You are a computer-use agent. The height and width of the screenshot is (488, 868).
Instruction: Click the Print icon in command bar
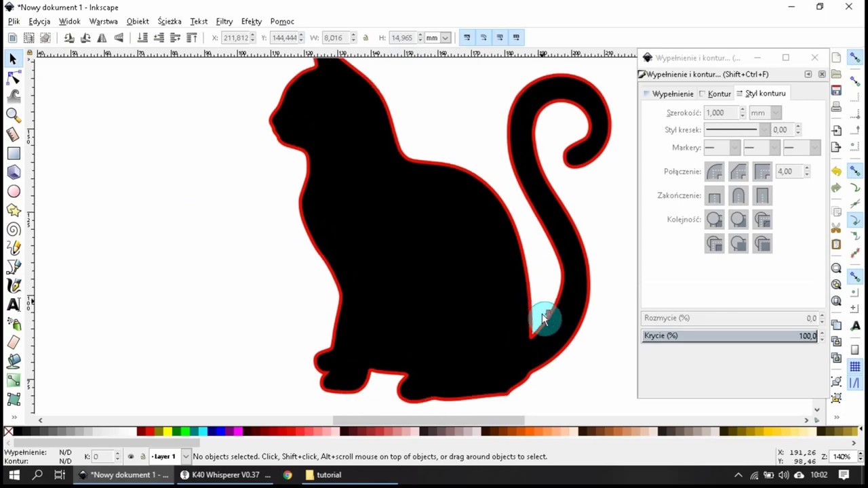(836, 107)
